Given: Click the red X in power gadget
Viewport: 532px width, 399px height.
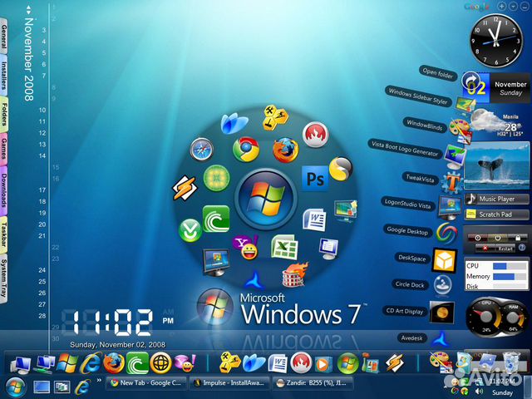Looking at the screenshot, I should (485, 249).
